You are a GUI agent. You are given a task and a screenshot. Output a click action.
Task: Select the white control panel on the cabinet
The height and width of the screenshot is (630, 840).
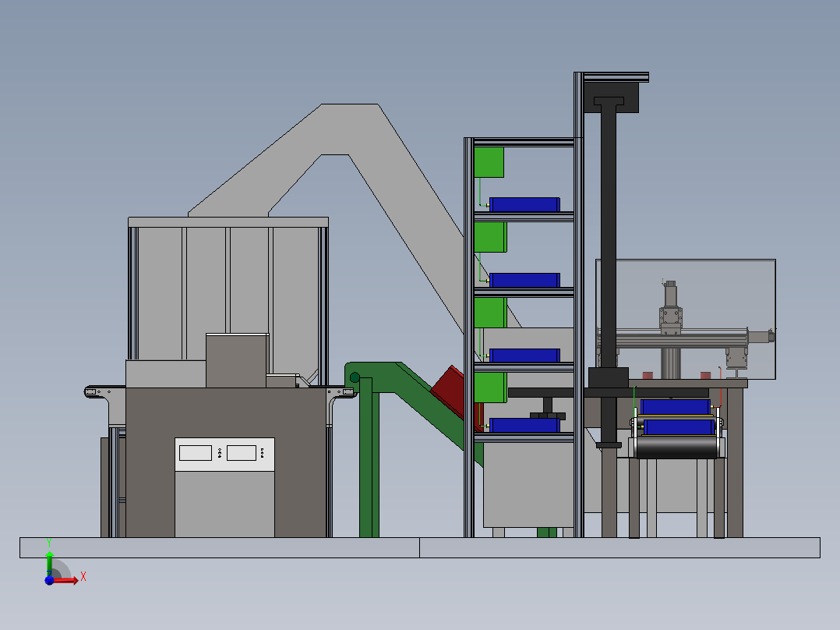point(224,454)
